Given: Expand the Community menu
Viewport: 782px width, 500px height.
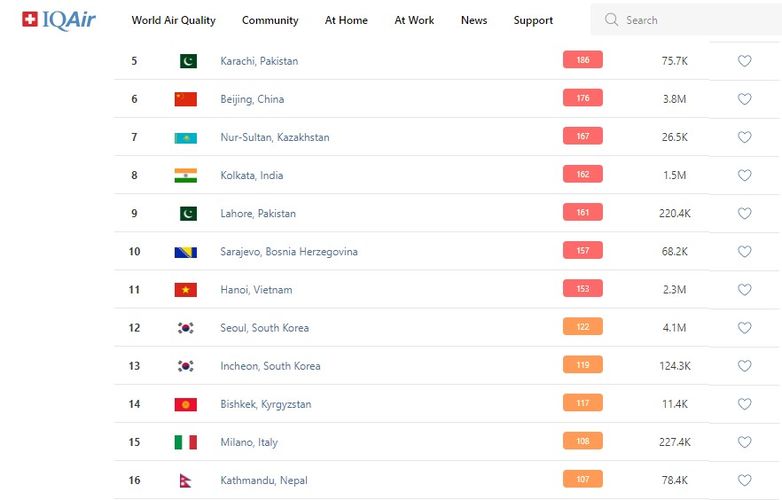Looking at the screenshot, I should (x=270, y=20).
